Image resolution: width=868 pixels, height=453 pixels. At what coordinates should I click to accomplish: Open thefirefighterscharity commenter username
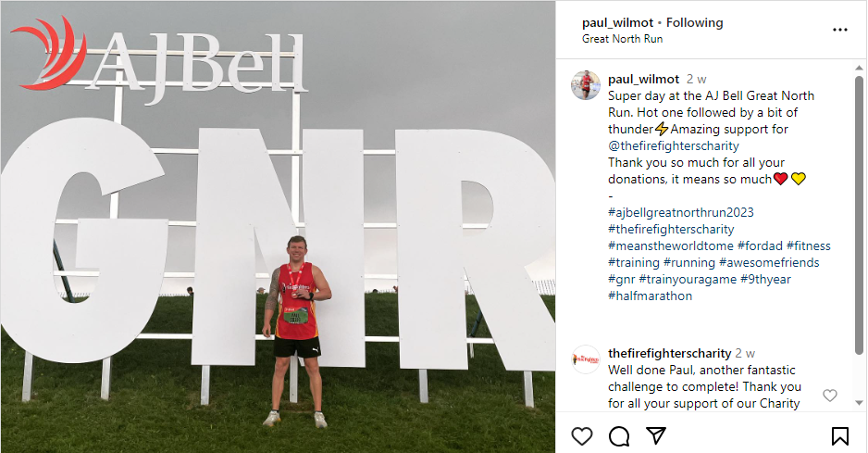669,353
